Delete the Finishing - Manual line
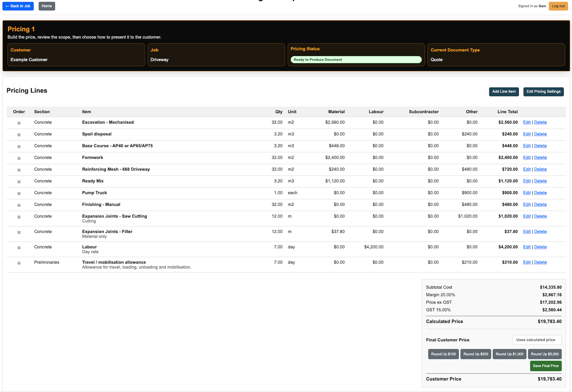Screen dimensions: 572x392 point(540,204)
